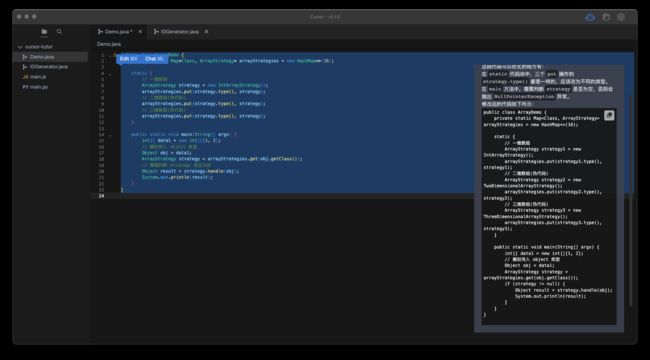650x360 pixels.
Task: Click line number 24 in the gutter
Action: [x=102, y=196]
